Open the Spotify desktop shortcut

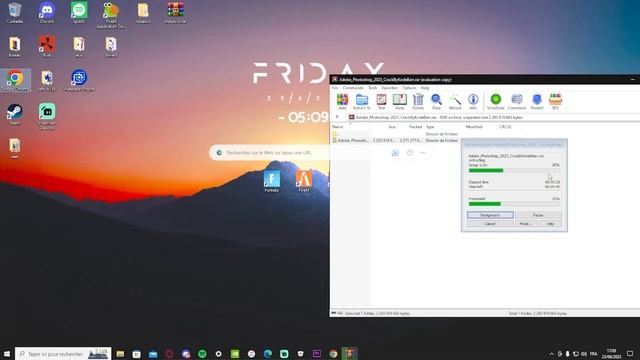coord(79,13)
